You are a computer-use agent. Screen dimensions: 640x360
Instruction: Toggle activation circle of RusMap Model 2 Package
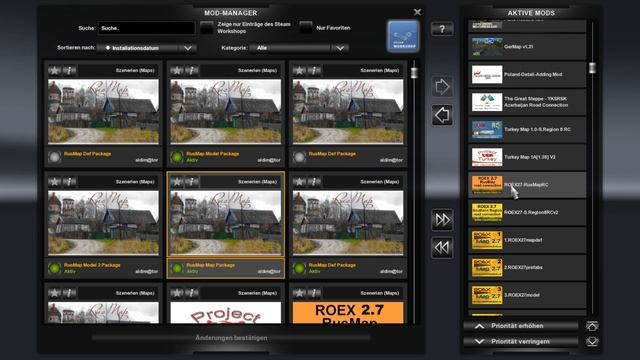pyautogui.click(x=54, y=268)
